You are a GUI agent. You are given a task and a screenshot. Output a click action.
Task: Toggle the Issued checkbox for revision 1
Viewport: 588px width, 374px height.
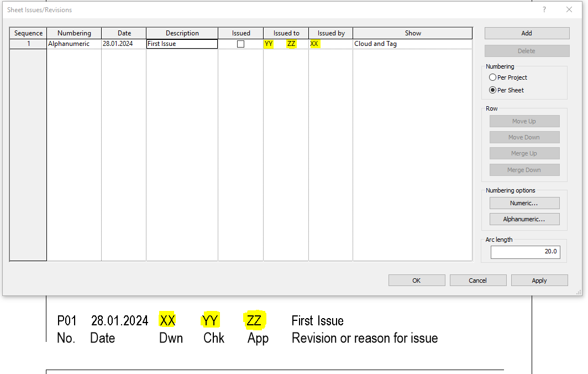[240, 43]
